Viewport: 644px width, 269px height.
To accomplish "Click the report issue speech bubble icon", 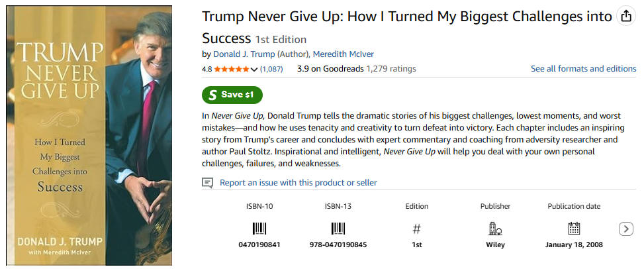I will coord(208,182).
